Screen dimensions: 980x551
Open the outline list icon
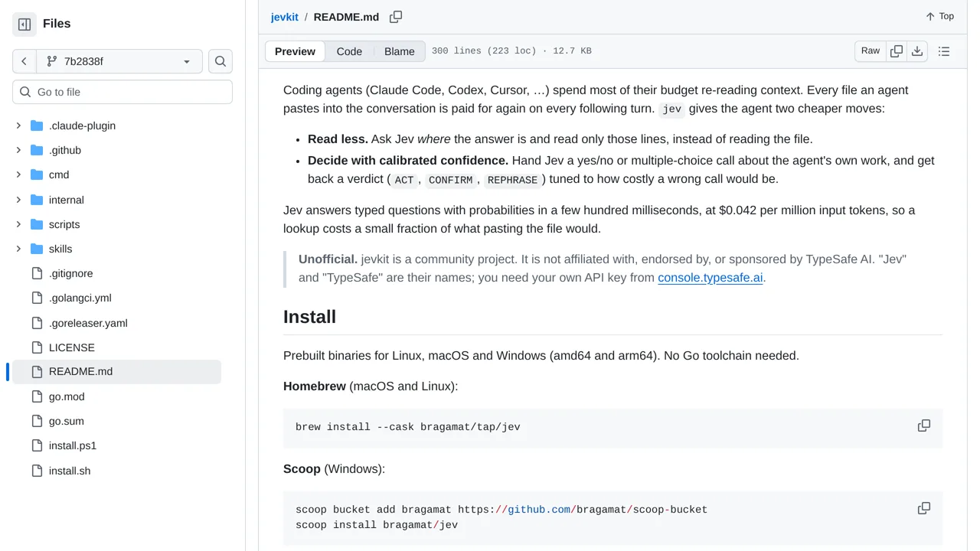944,51
